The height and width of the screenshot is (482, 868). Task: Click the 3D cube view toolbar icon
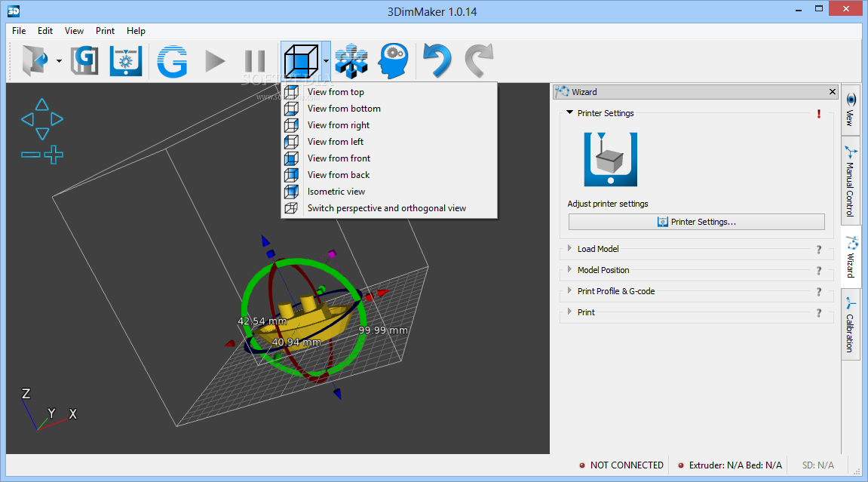coord(301,60)
